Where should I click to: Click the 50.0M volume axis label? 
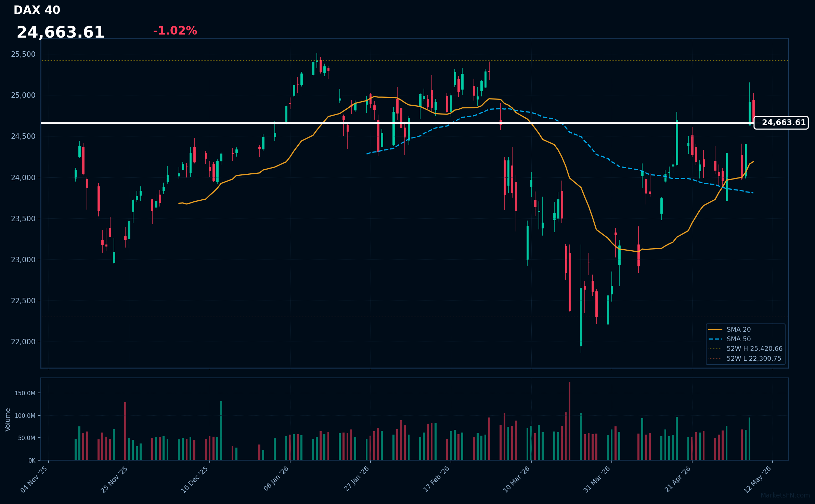coord(27,438)
